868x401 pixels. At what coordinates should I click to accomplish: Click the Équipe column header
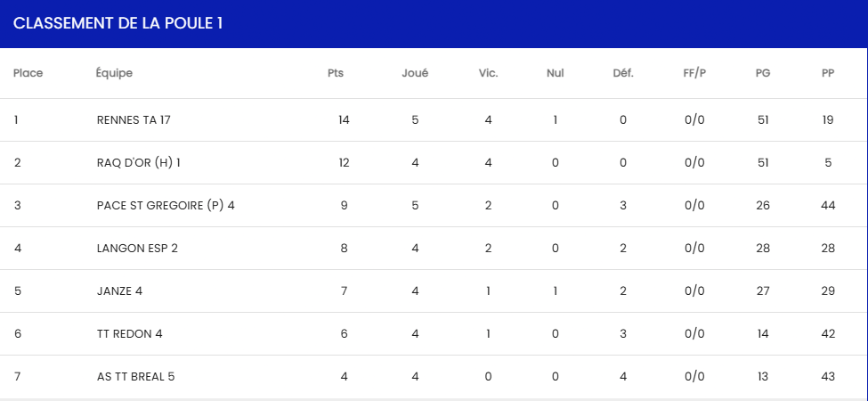click(114, 73)
